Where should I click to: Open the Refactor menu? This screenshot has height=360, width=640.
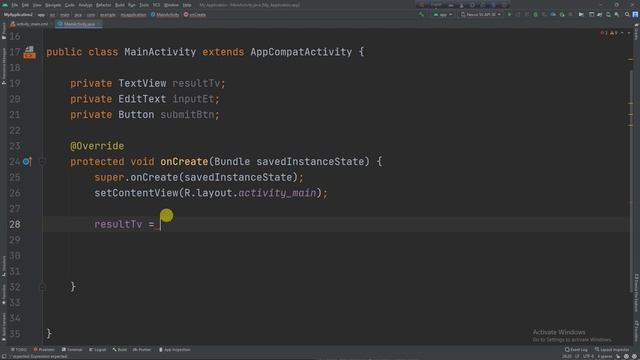point(104,5)
